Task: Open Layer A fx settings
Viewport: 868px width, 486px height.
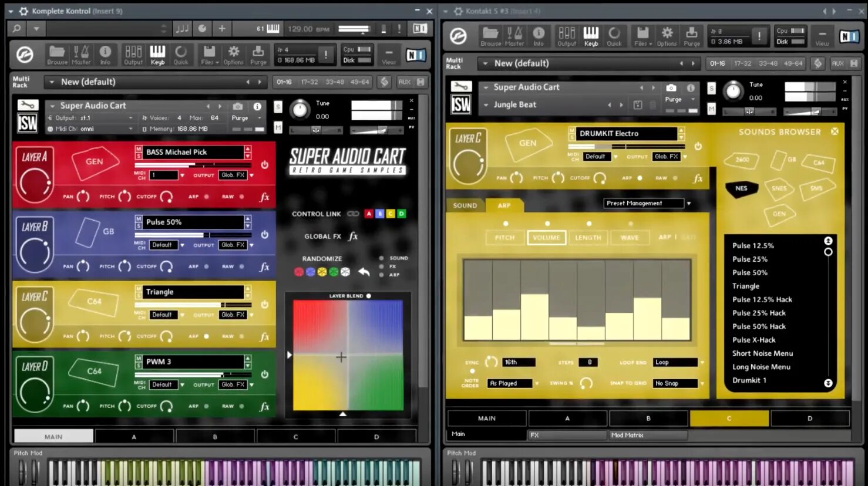Action: click(x=264, y=197)
